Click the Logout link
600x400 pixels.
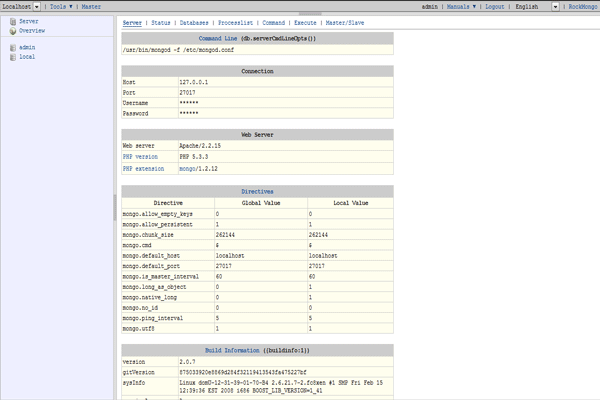point(493,6)
